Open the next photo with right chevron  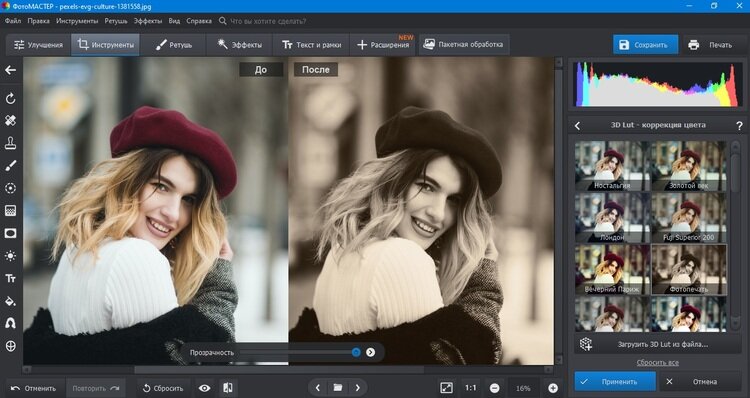coord(357,387)
